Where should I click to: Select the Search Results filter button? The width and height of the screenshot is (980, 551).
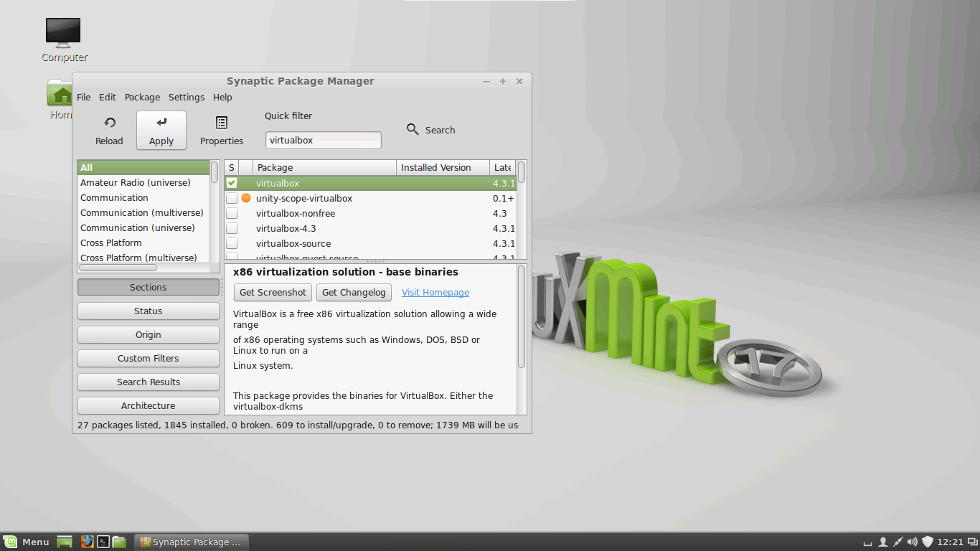click(149, 382)
